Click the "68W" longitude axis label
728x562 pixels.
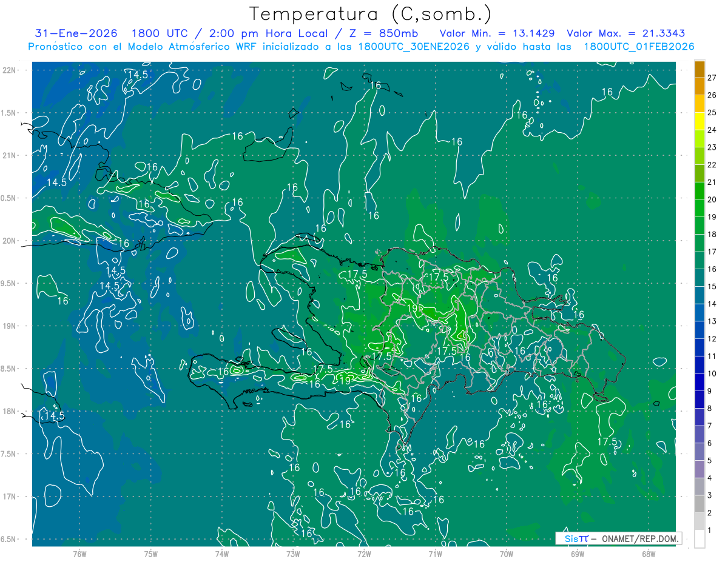pos(649,554)
